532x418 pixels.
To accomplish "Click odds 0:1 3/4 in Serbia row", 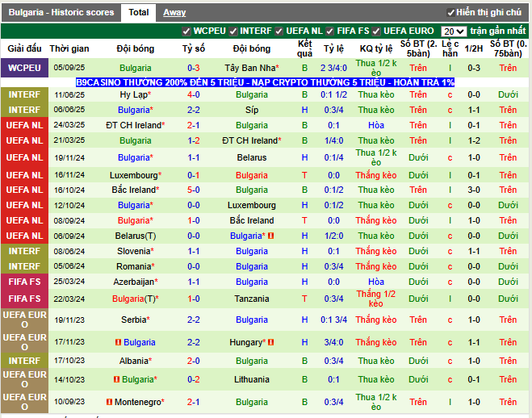I will 333,320.
